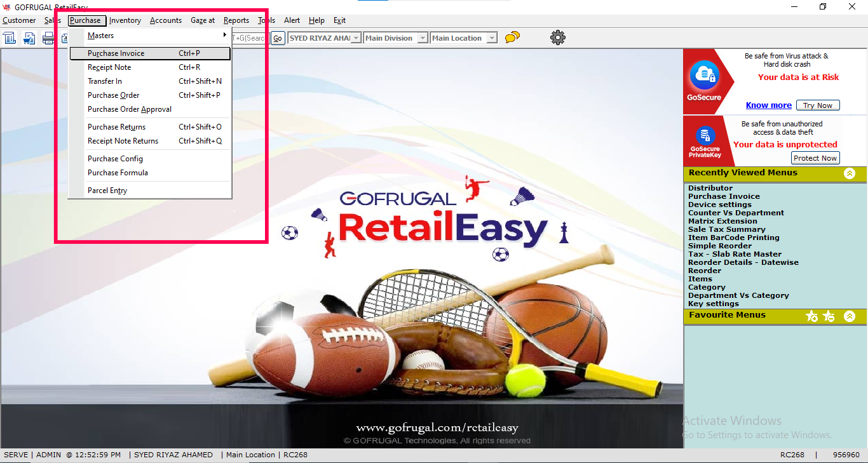
Task: Collapse the Favourite Menus panel
Action: coord(850,316)
